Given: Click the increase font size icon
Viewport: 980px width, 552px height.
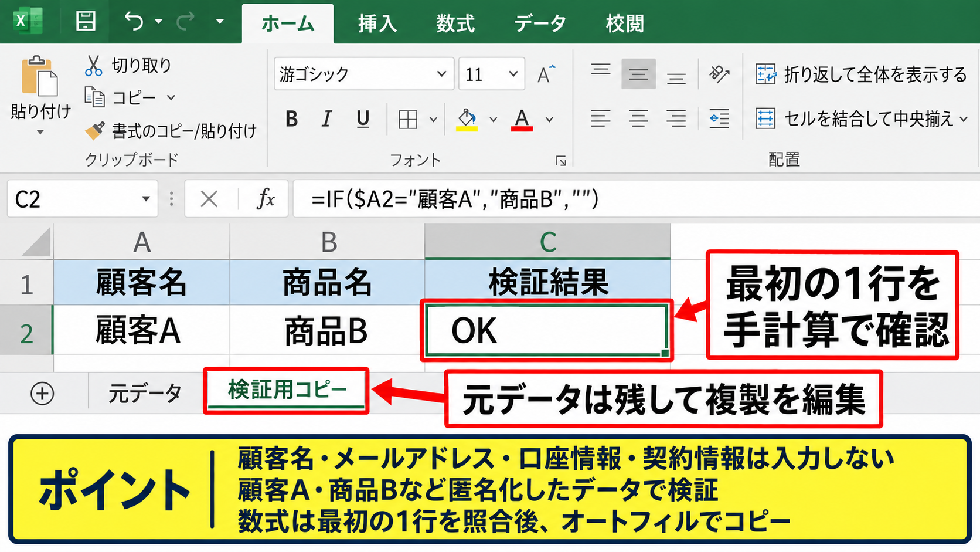Looking at the screenshot, I should pyautogui.click(x=546, y=74).
